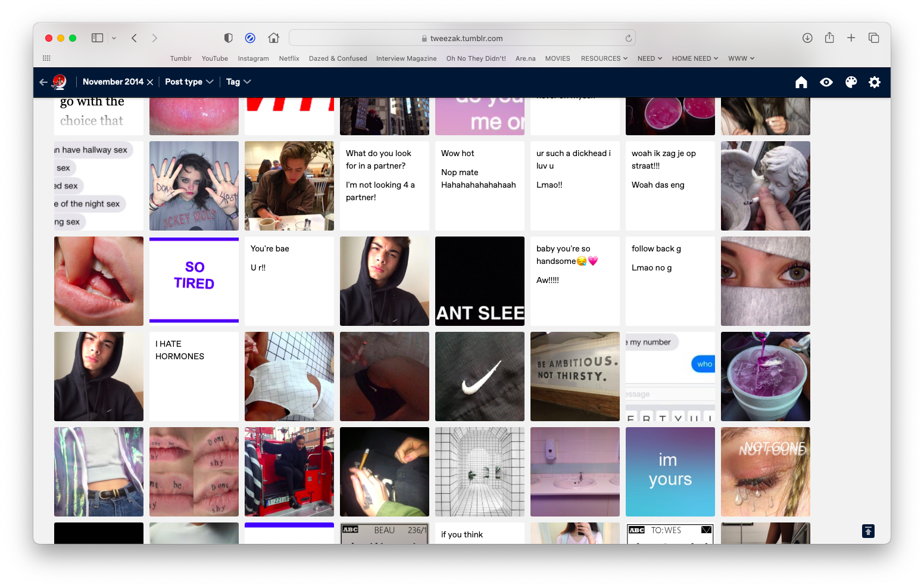Open the Netflix bookmark
The height and width of the screenshot is (588, 924).
(289, 58)
